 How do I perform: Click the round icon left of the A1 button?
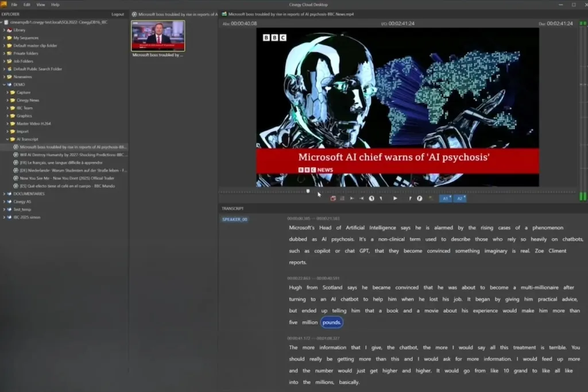coord(419,198)
